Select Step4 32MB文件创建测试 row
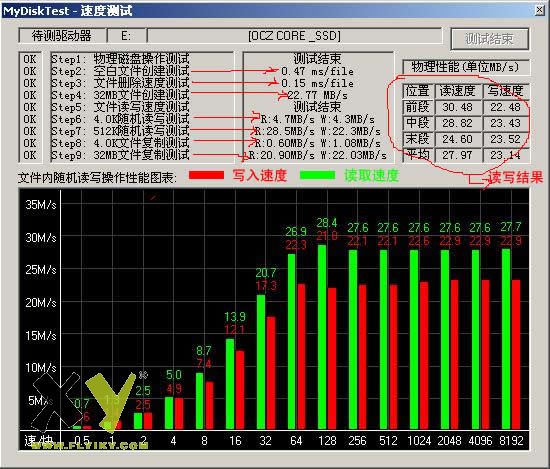Screen dimensions: 550x469 pyautogui.click(x=120, y=95)
